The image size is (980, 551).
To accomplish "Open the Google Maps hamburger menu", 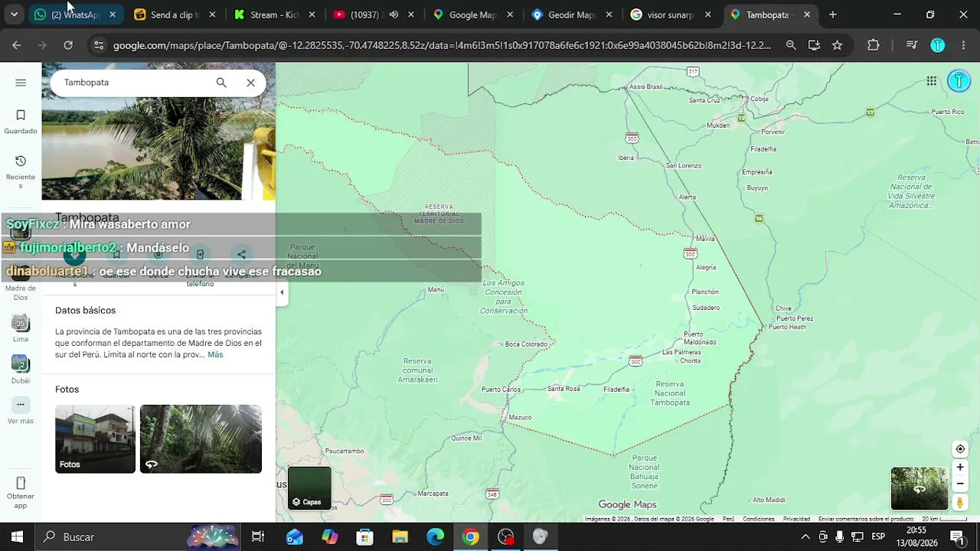I will pyautogui.click(x=21, y=83).
